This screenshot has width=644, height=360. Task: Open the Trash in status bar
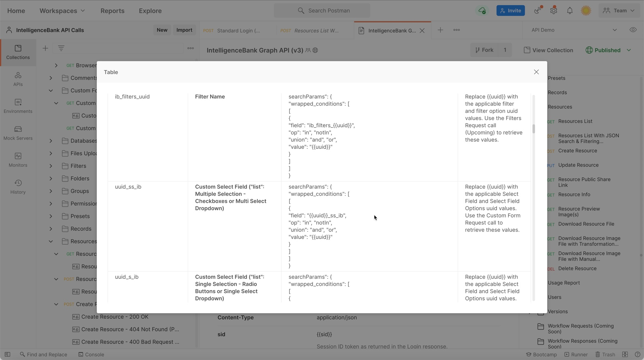point(605,355)
